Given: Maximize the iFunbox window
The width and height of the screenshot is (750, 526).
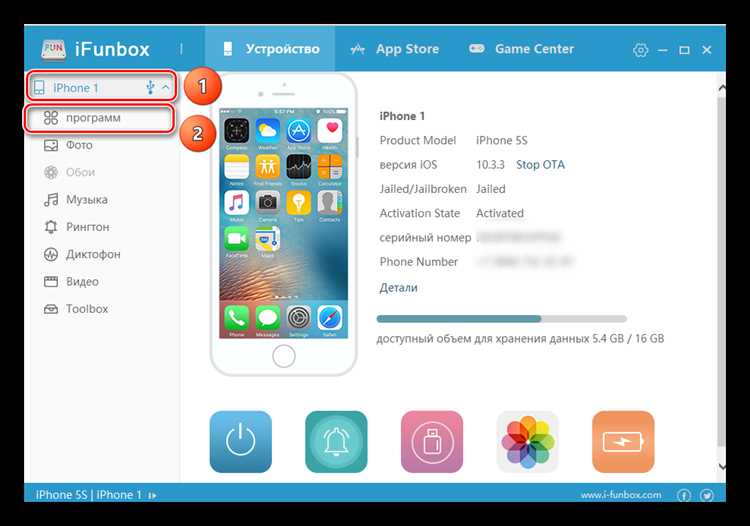Looking at the screenshot, I should tap(684, 50).
